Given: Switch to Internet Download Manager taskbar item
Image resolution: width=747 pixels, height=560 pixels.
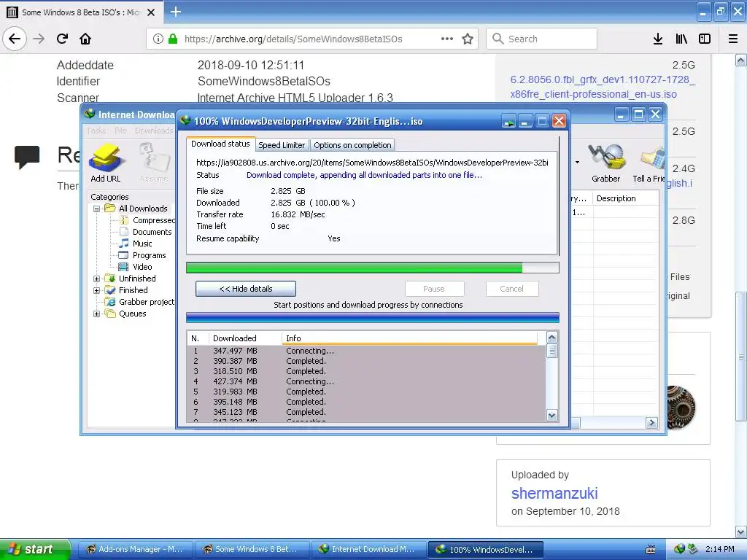Looking at the screenshot, I should pos(368,549).
